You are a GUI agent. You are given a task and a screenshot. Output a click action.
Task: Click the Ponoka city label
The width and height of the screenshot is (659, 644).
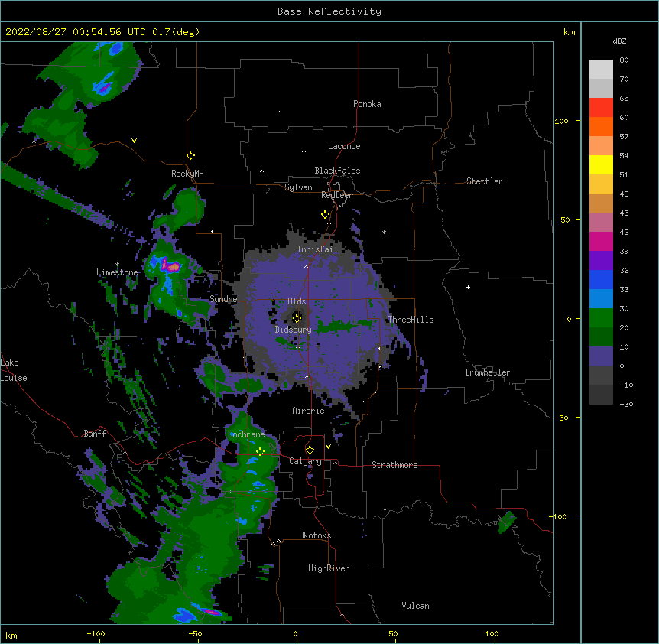(x=367, y=104)
